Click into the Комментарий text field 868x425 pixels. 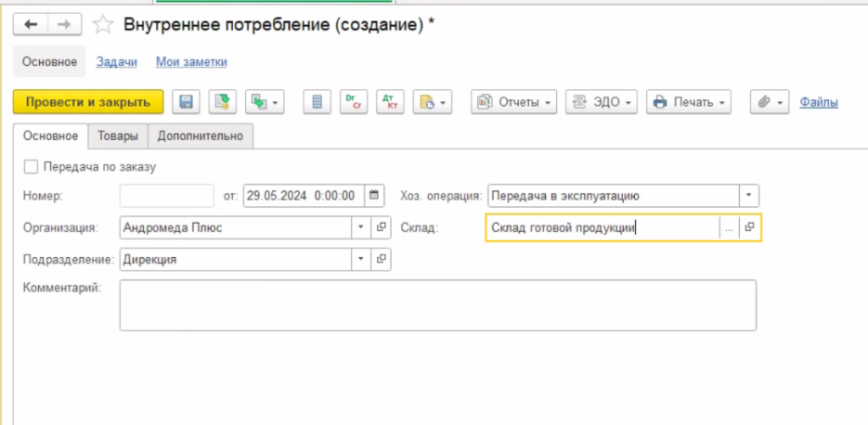tap(437, 305)
